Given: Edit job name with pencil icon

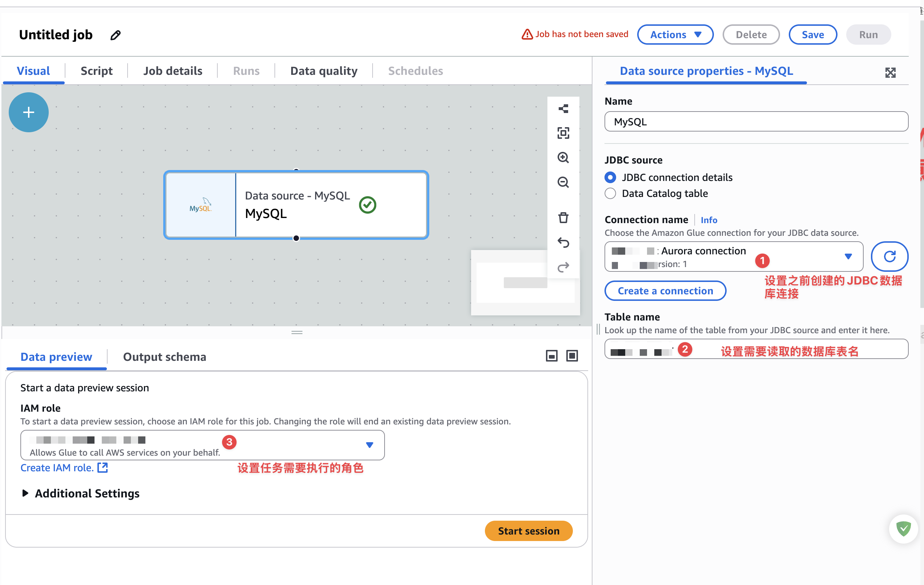Looking at the screenshot, I should pyautogui.click(x=116, y=35).
